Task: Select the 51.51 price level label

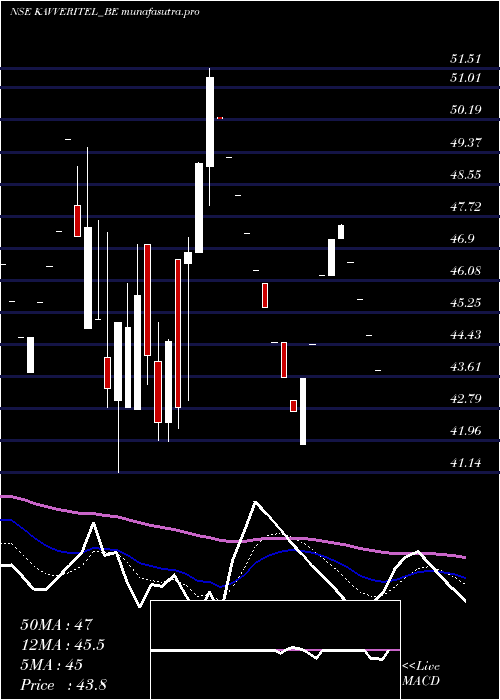Action: (x=466, y=59)
